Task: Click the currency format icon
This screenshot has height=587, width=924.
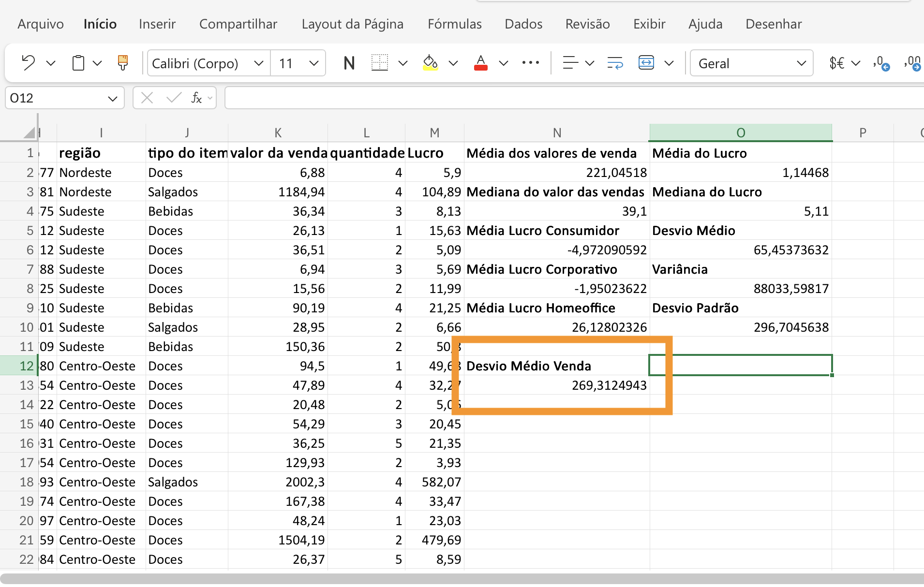Action: coord(837,63)
